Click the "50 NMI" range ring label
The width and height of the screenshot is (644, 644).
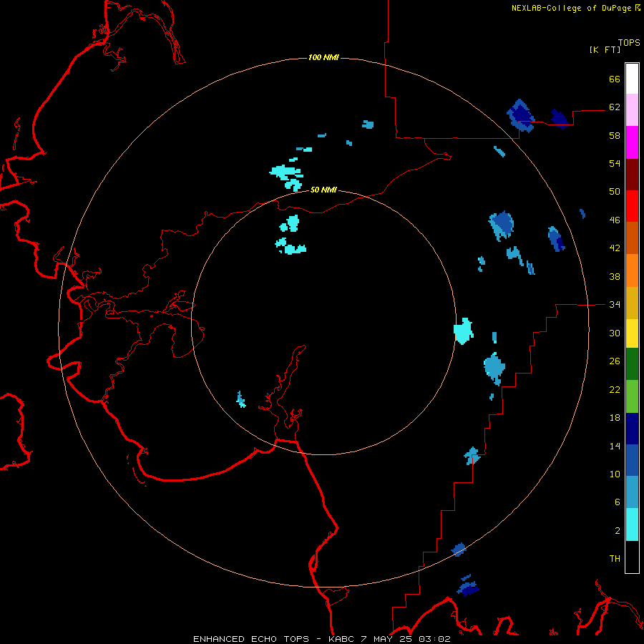point(323,190)
